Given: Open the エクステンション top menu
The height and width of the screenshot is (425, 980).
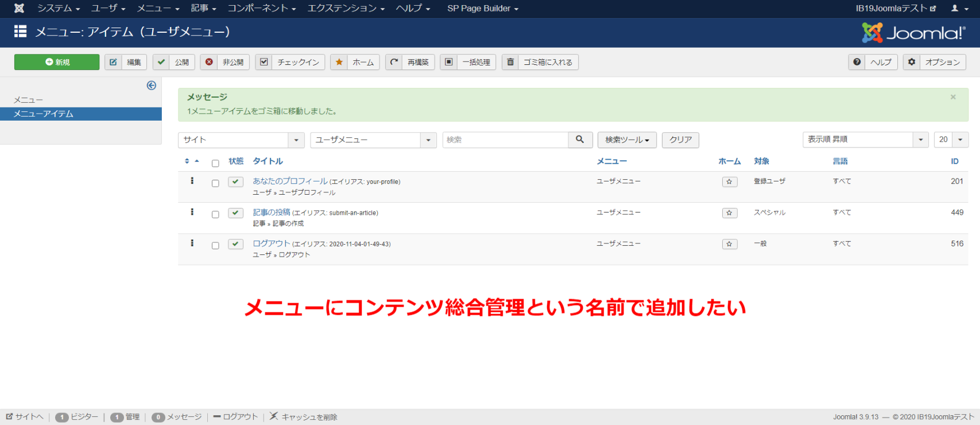Looking at the screenshot, I should 346,8.
